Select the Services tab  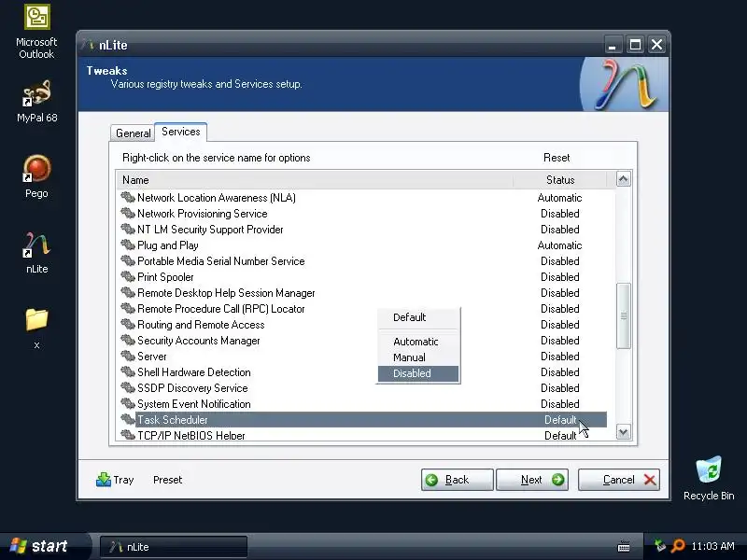[x=180, y=132]
